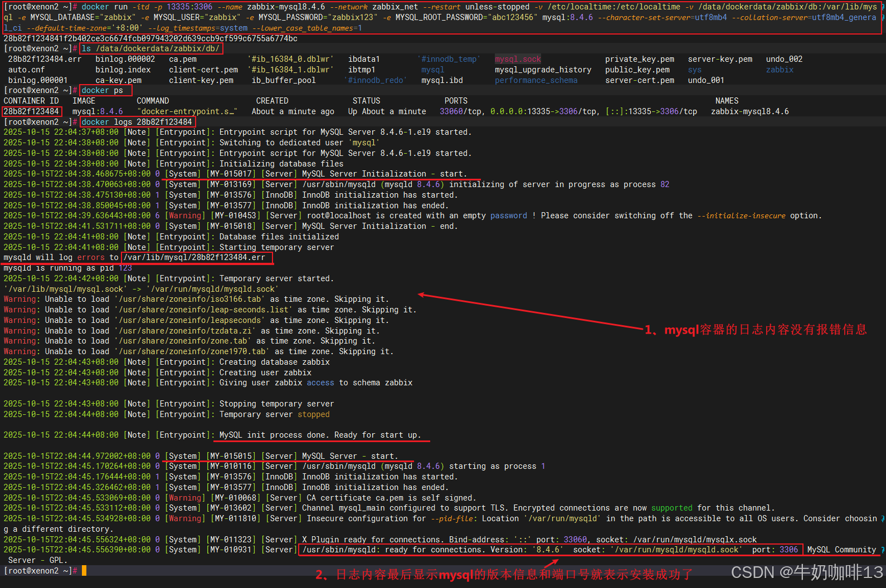Click the 'Creating database zabbix' log line
886x588 pixels.
167,362
